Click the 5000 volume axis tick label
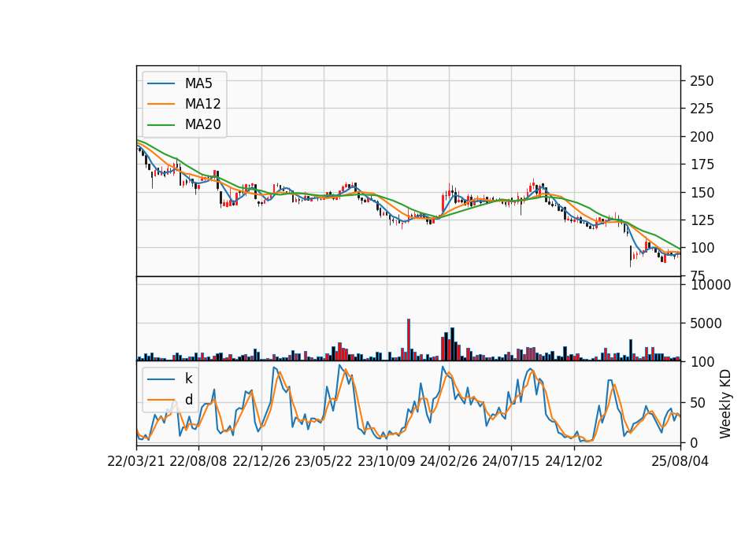 706,323
